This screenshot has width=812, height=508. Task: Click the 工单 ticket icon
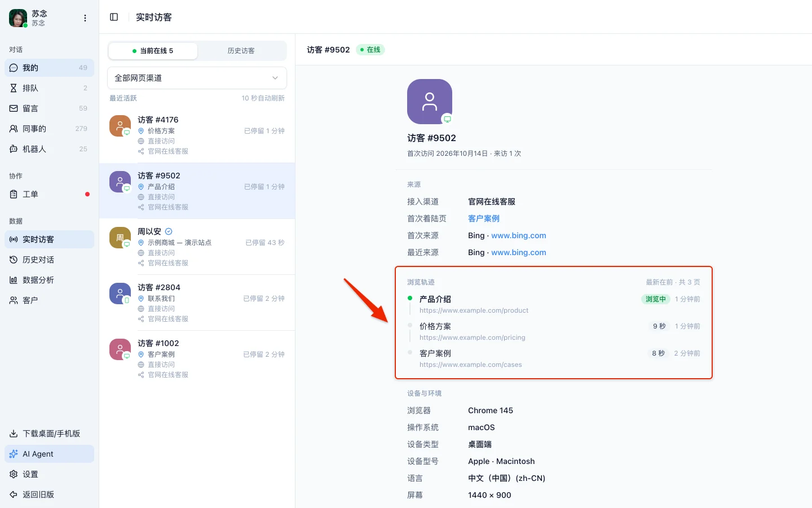click(14, 194)
